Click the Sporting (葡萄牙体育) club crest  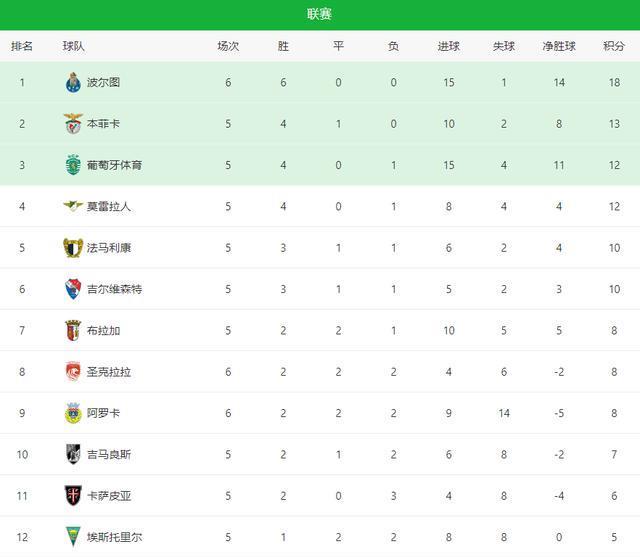pyautogui.click(x=73, y=165)
